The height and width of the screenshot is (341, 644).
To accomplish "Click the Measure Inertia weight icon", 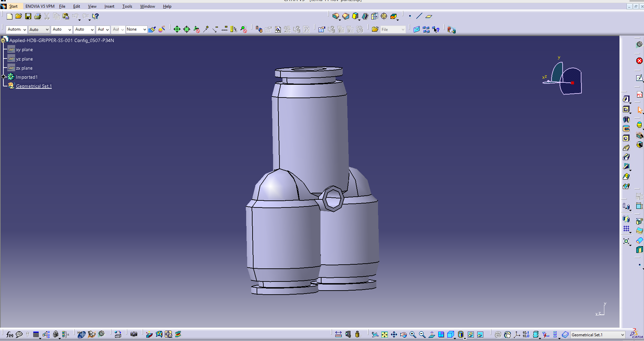I will [x=357, y=334].
